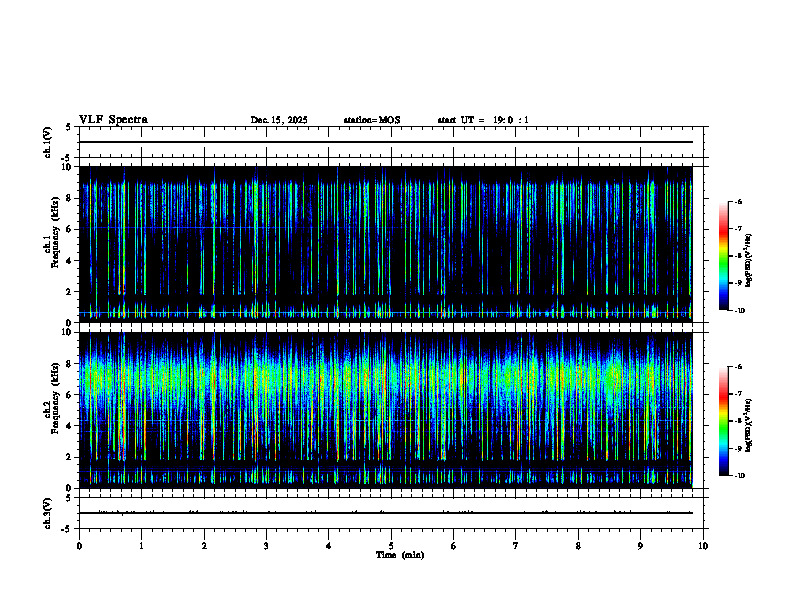Click the ch.1 spectrogram panel
The image size is (792, 612).
(386, 244)
